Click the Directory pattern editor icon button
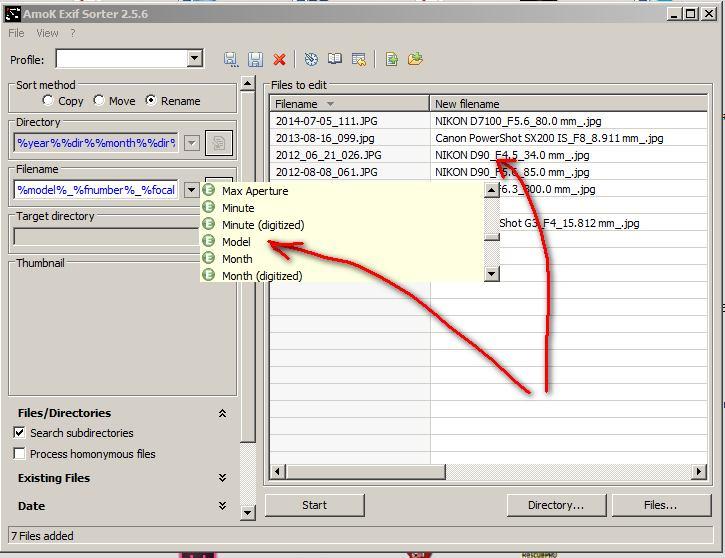The width and height of the screenshot is (725, 558). pyautogui.click(x=219, y=143)
